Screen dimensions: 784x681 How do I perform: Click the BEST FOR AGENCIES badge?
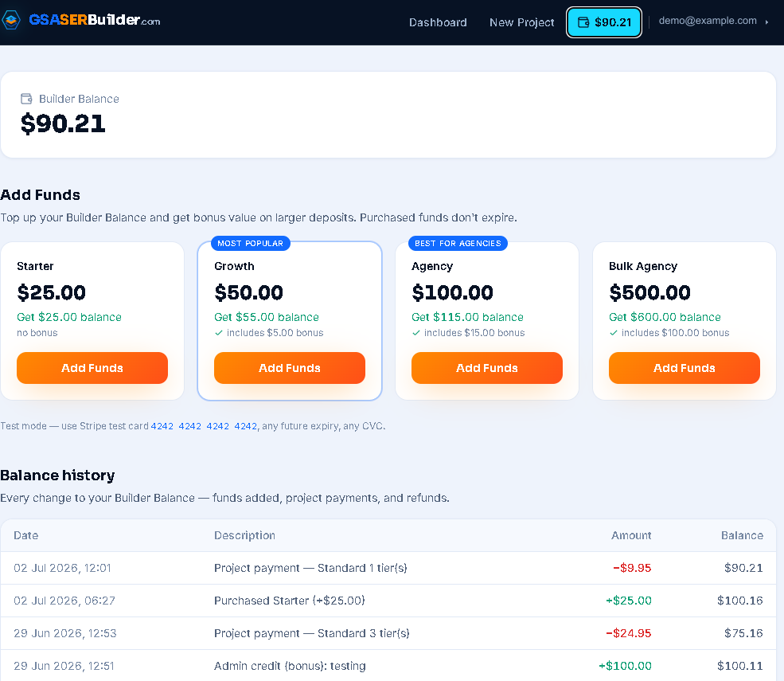point(458,243)
